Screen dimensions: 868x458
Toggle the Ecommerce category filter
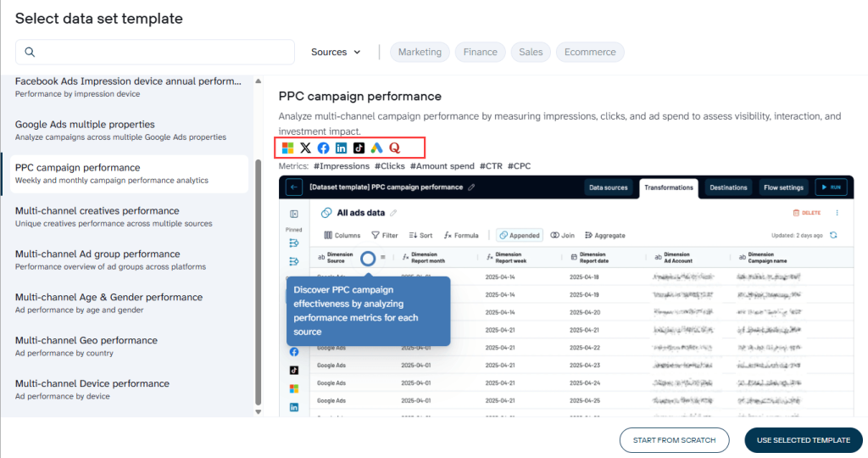(590, 53)
